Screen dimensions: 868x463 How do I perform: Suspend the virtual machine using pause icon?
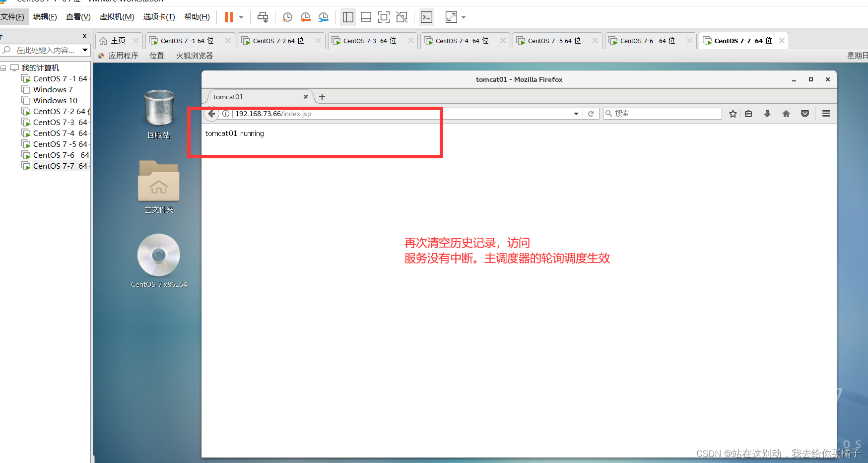pos(229,17)
